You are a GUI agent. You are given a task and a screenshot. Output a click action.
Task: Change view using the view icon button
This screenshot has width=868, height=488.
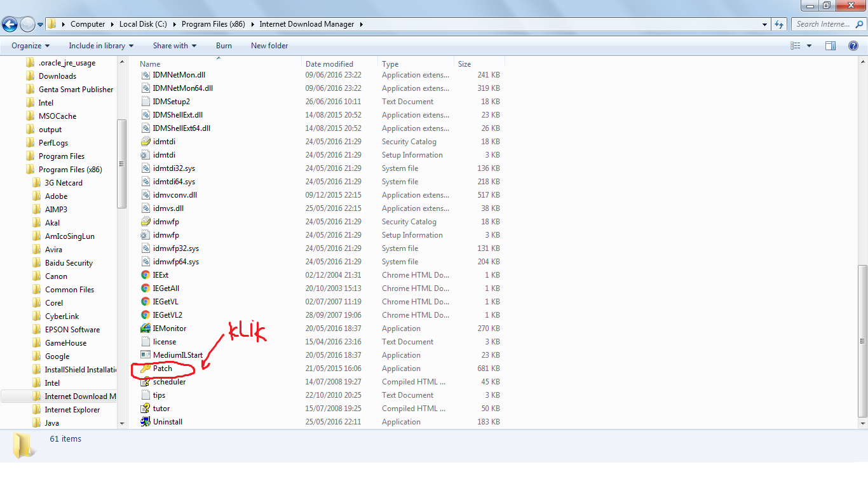click(x=795, y=46)
